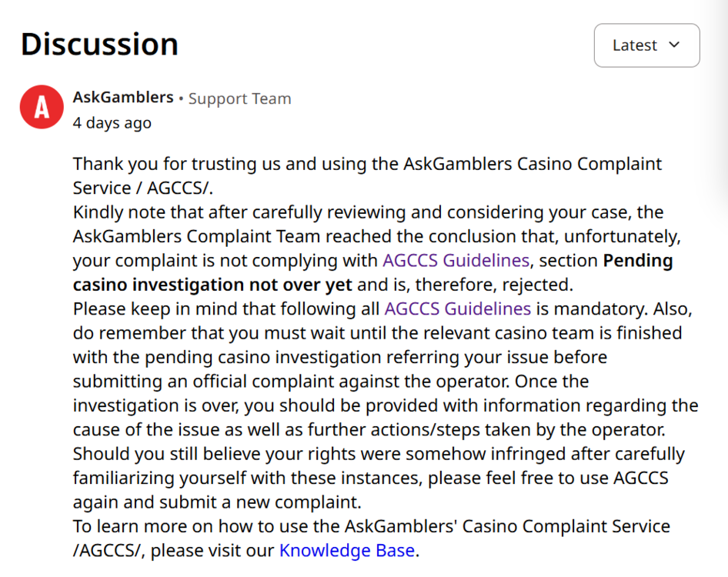Click the Discussion heading

(x=99, y=45)
